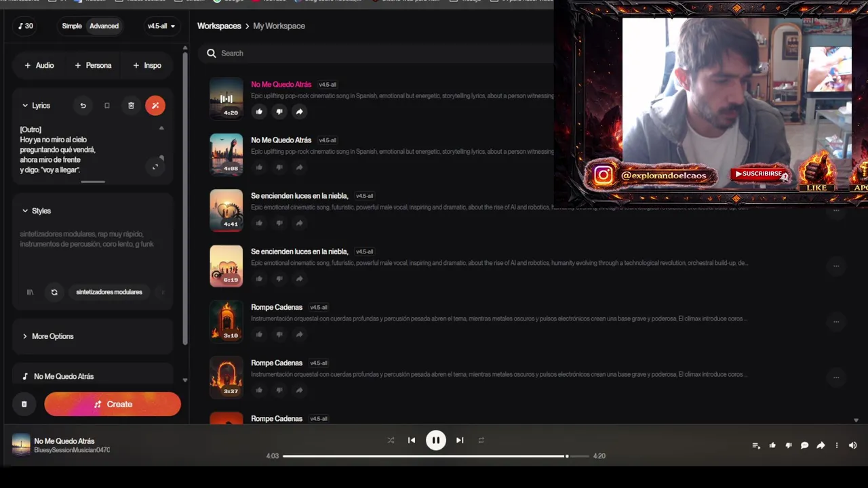The image size is (868, 488).
Task: Share the 4:41 Se encienden luces track
Action: [x=300, y=223]
